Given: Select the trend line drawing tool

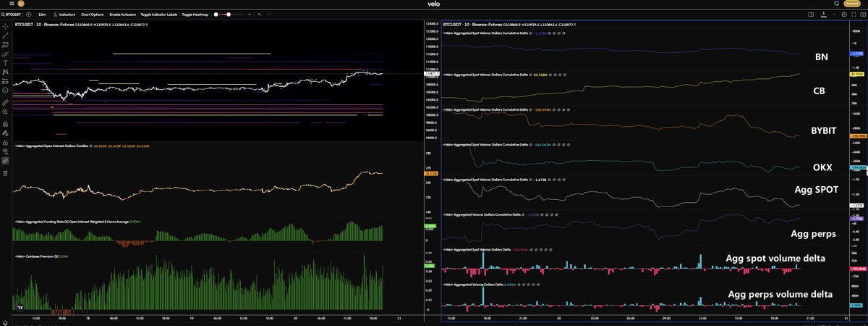Looking at the screenshot, I should click(5, 35).
